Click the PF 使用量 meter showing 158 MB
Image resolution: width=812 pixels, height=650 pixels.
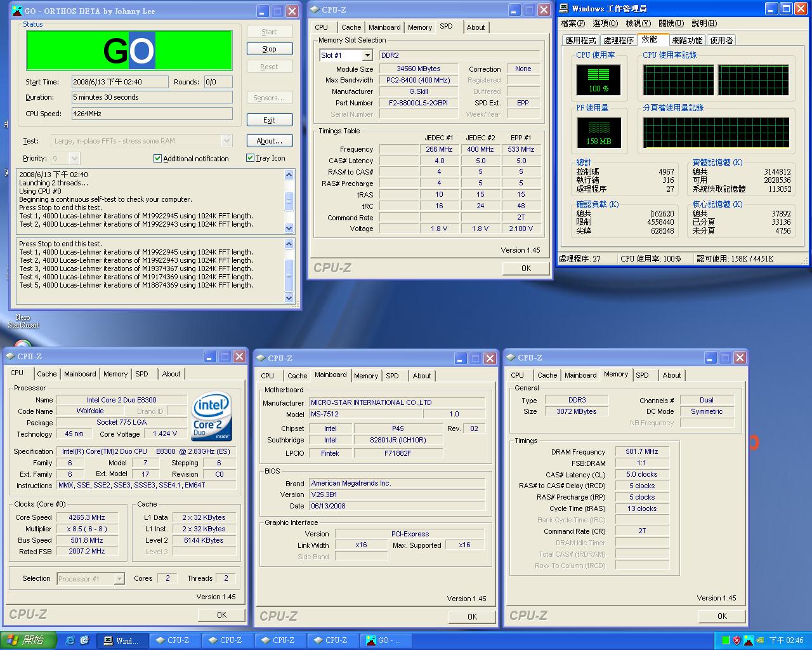(x=599, y=133)
